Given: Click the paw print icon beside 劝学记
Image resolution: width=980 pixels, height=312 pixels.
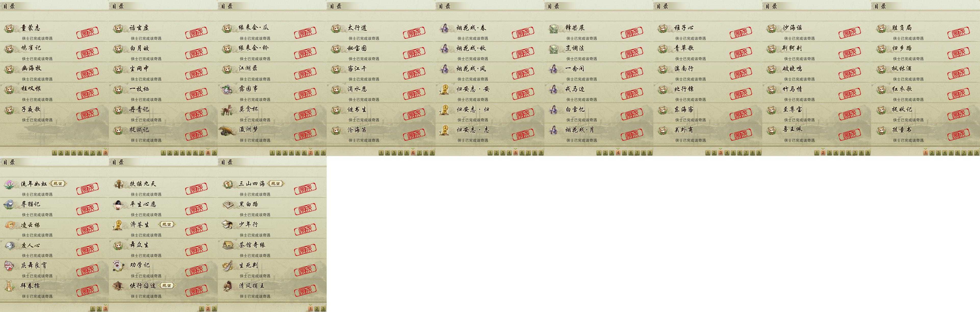Looking at the screenshot, I should [119, 266].
